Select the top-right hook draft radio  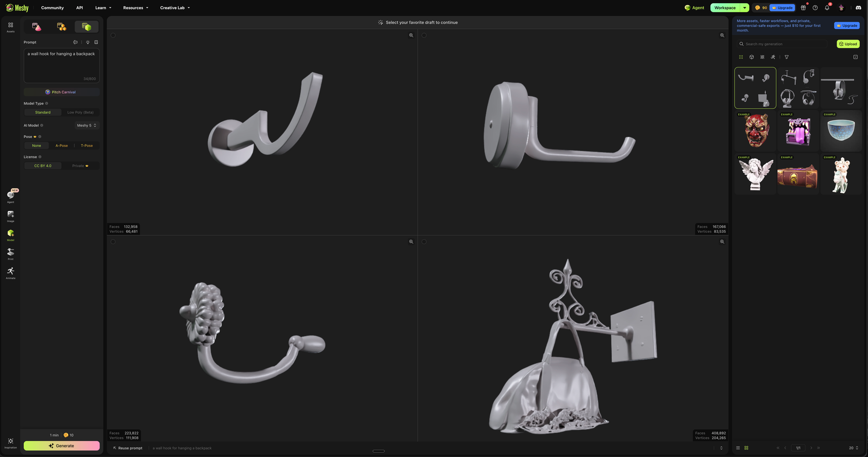pos(424,35)
